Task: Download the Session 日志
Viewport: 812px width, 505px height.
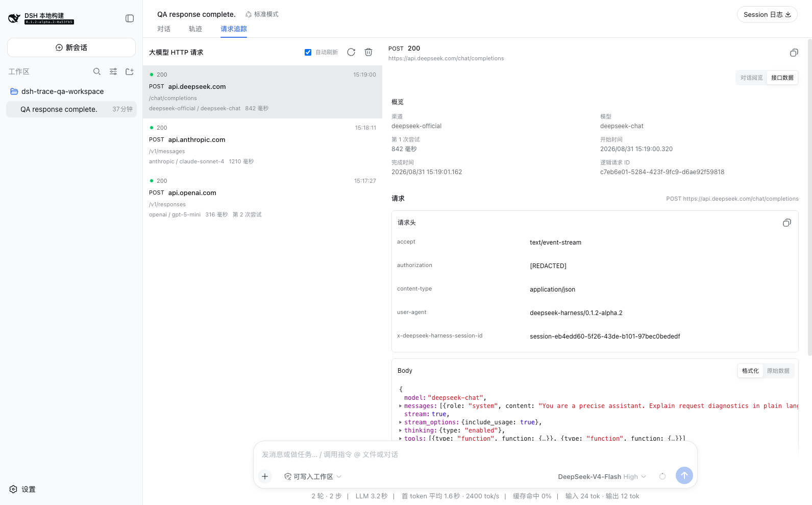Action: pyautogui.click(x=767, y=14)
